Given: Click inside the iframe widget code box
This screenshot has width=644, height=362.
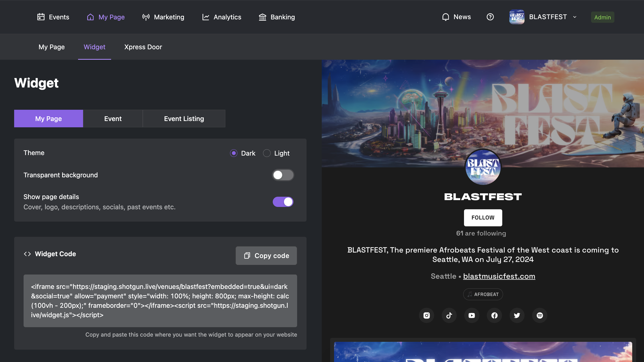Looking at the screenshot, I should pos(160,301).
